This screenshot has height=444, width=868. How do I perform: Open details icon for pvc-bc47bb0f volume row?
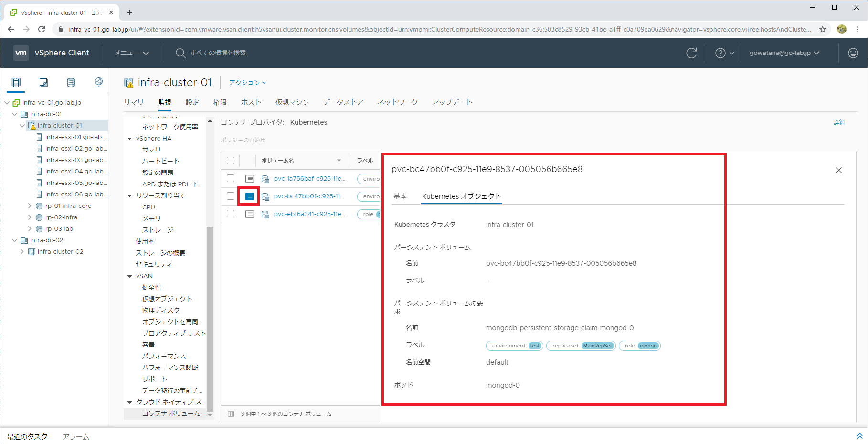(250, 196)
